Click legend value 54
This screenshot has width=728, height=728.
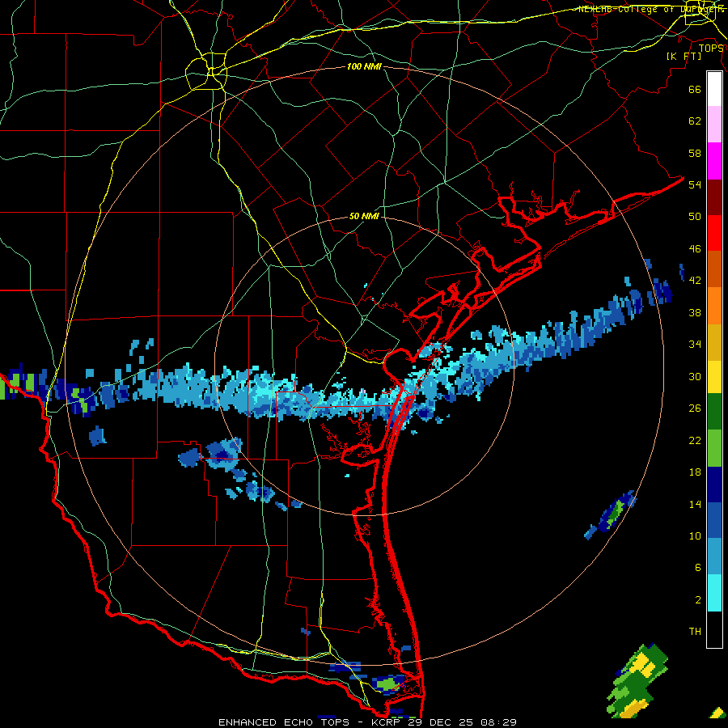tap(695, 184)
